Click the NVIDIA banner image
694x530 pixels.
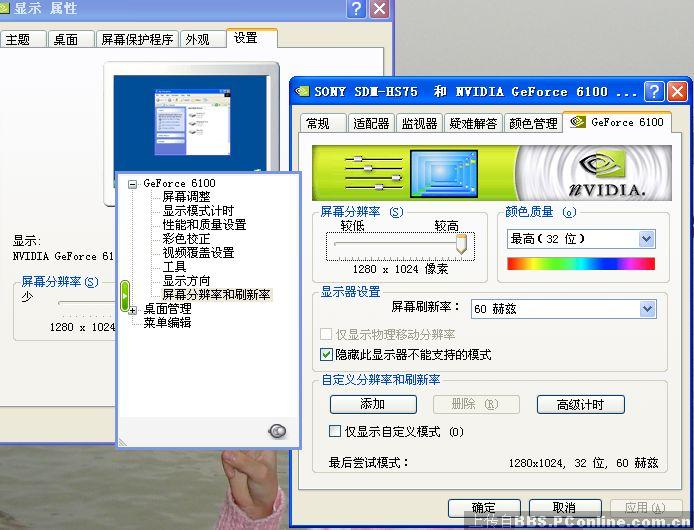pos(492,173)
